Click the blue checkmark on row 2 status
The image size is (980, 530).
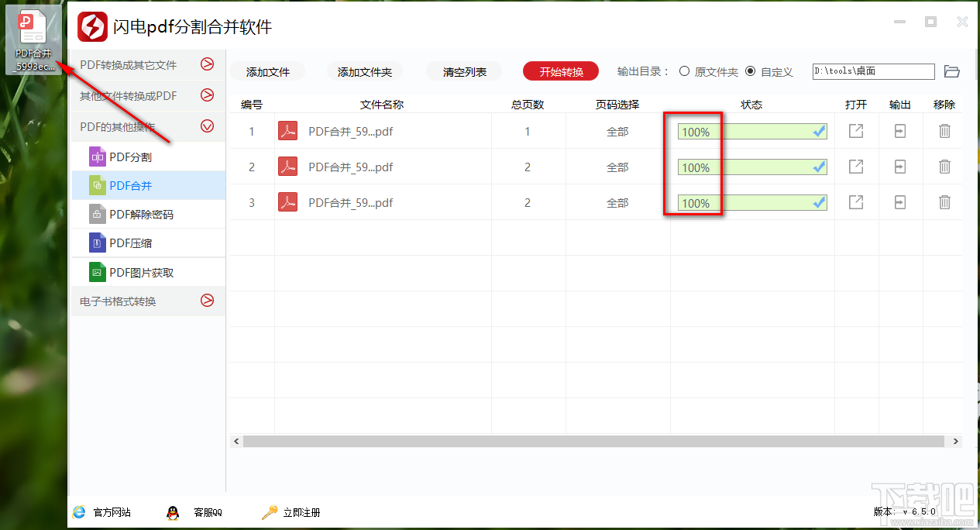(x=818, y=167)
